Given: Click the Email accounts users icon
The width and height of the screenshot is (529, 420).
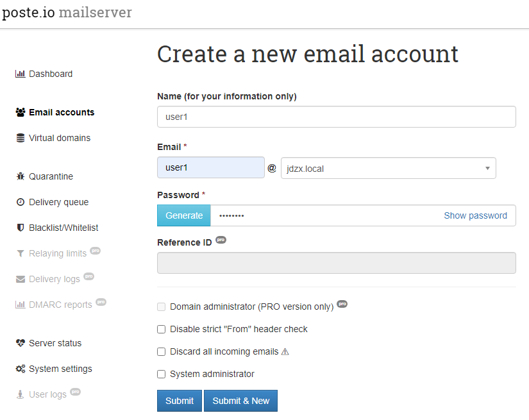Looking at the screenshot, I should 21,112.
